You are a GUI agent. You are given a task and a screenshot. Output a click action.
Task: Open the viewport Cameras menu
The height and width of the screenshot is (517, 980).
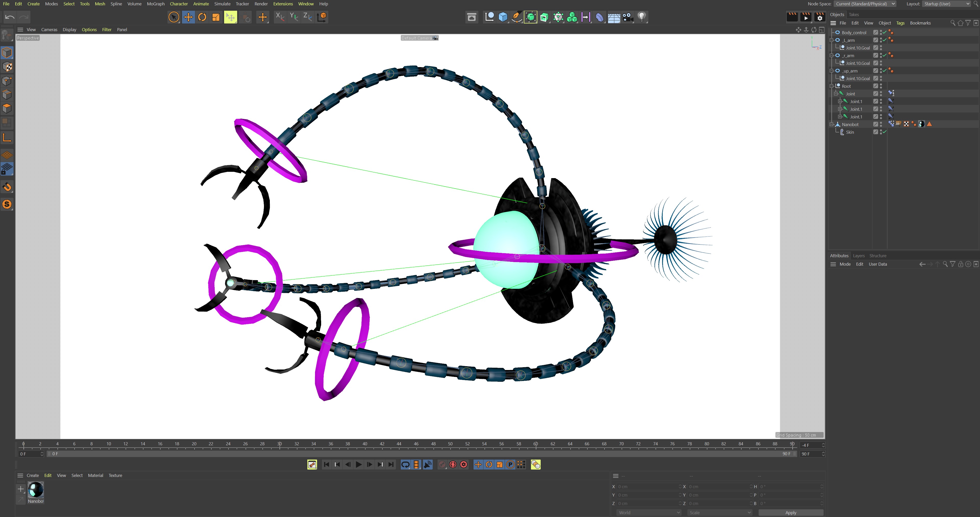click(x=49, y=30)
